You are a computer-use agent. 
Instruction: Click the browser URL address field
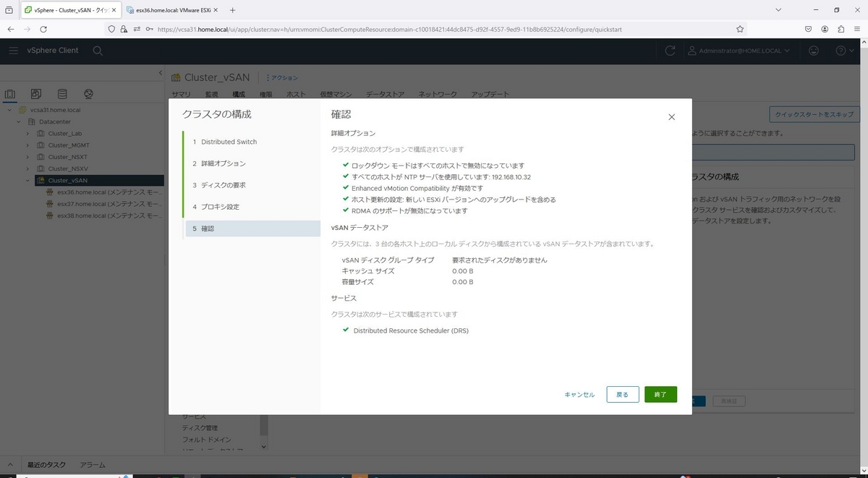(x=427, y=29)
